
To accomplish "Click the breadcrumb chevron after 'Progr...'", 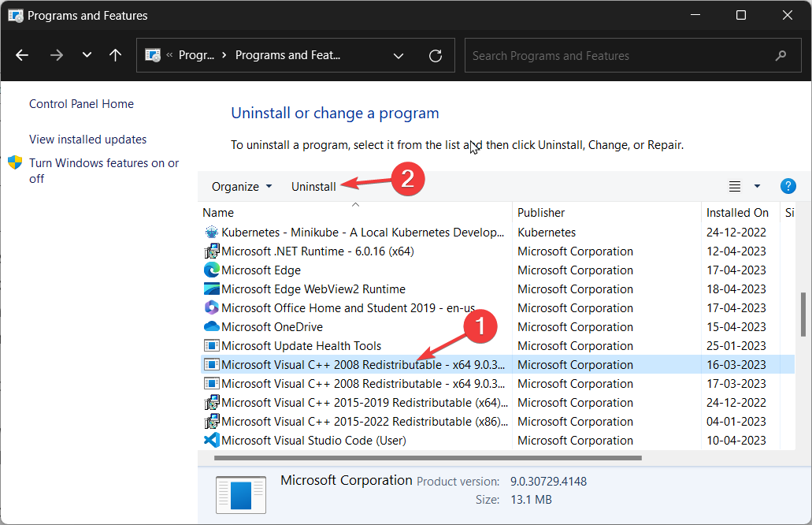I will [224, 55].
